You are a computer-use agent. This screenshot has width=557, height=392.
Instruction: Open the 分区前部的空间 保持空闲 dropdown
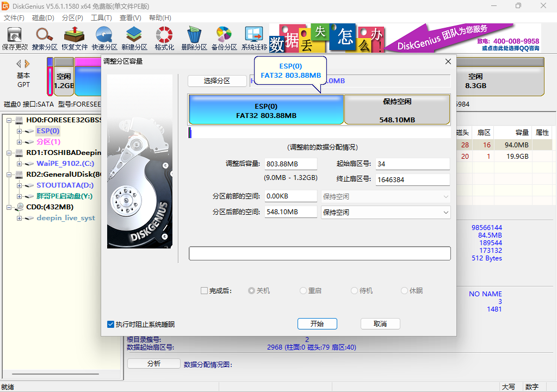(386, 197)
